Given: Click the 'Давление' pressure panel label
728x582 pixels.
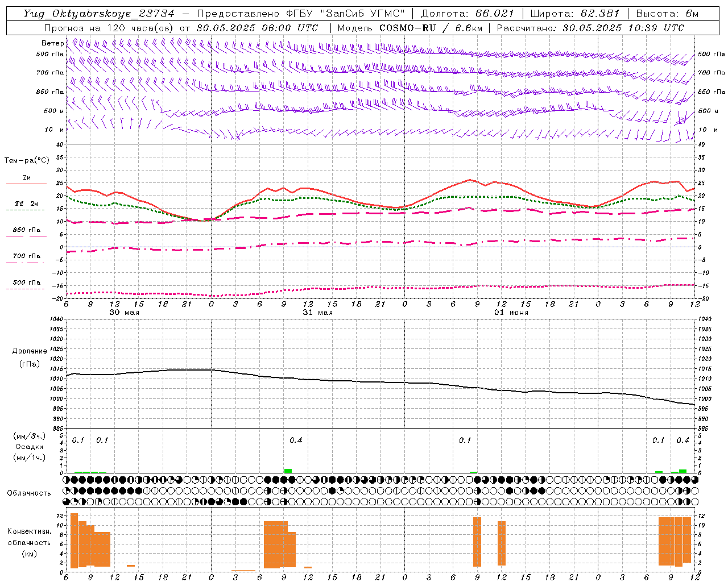Looking at the screenshot, I should coord(29,351).
